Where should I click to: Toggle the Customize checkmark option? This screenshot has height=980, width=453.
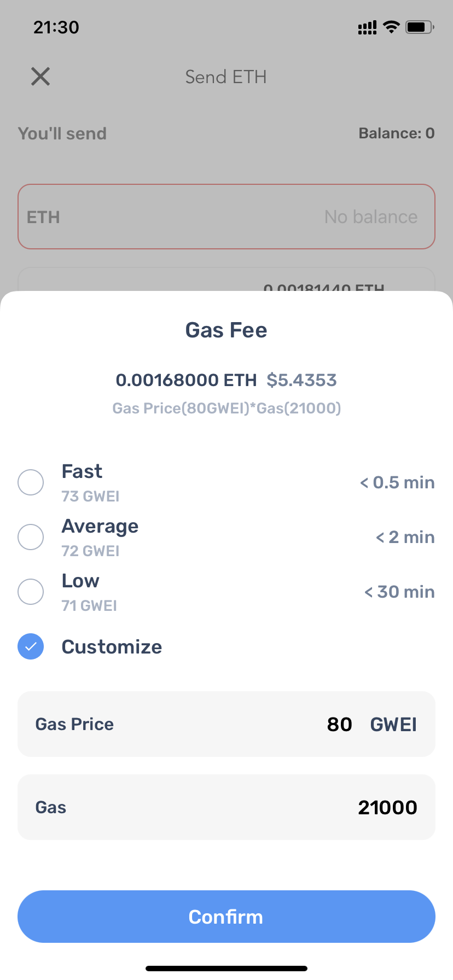[x=31, y=646]
